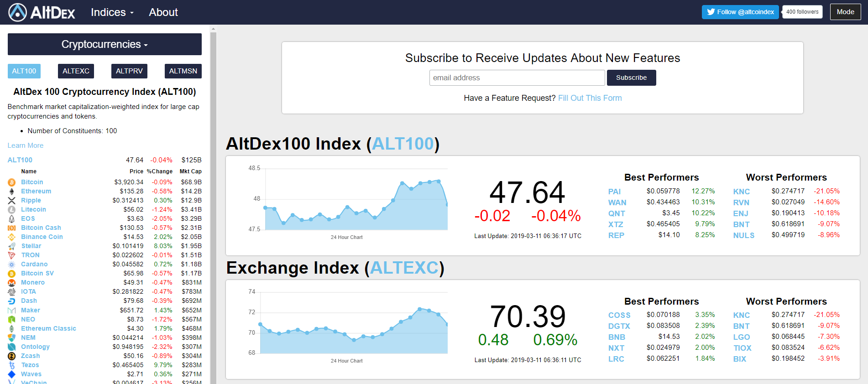Click ALT100 link in AltDex100 heading
The height and width of the screenshot is (384, 868).
click(x=403, y=144)
